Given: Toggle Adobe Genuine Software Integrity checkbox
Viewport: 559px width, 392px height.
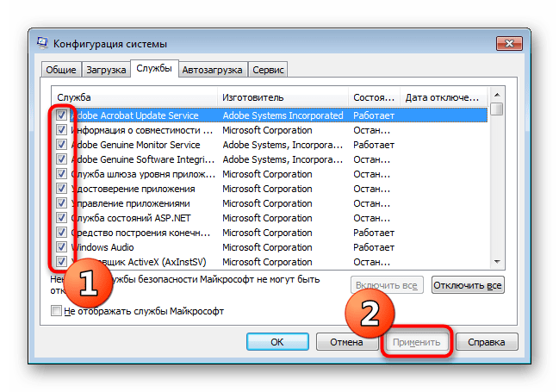Looking at the screenshot, I should tap(61, 159).
